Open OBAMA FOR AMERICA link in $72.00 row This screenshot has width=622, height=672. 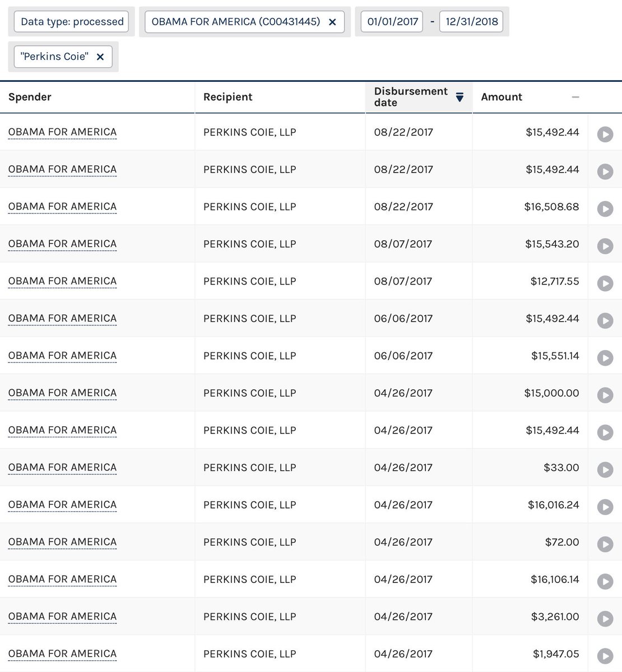63,542
